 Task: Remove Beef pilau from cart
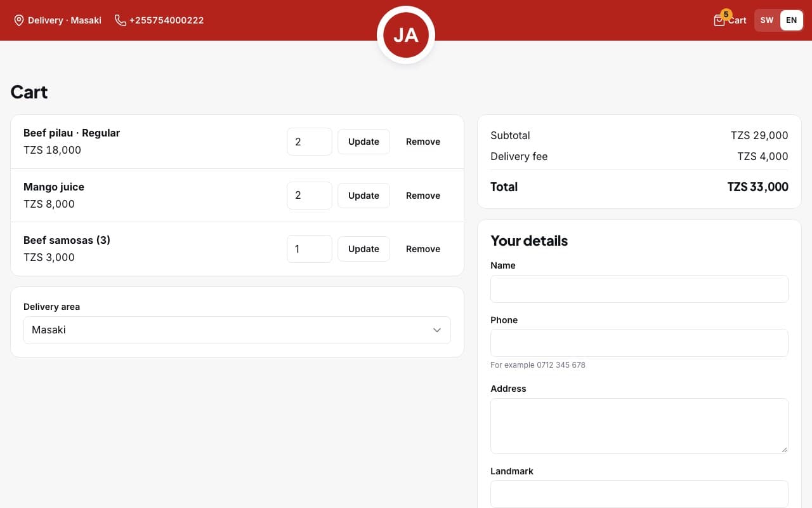coord(423,142)
